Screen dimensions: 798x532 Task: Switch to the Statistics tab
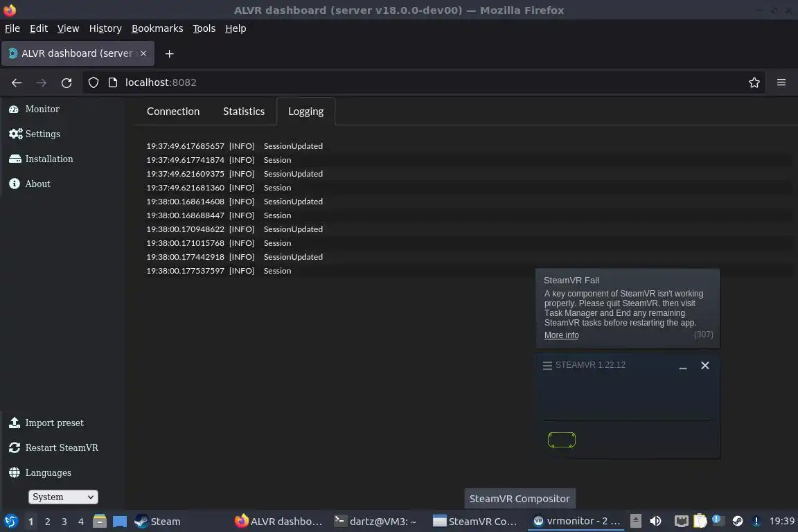pos(244,112)
